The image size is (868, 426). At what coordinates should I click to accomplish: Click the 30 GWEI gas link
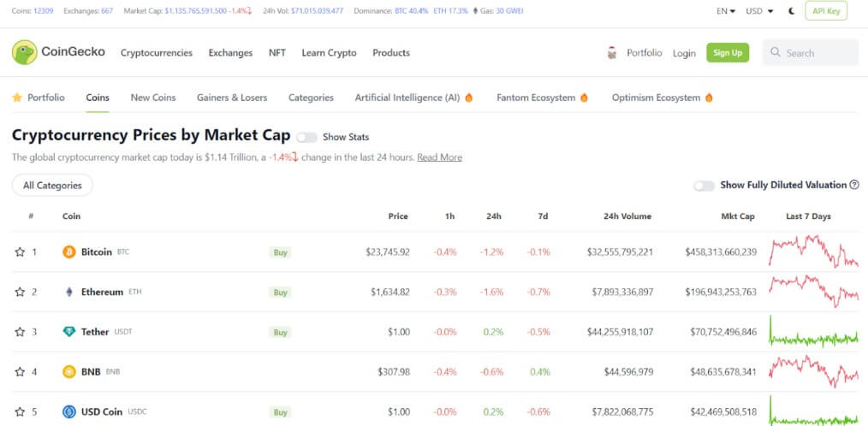509,11
